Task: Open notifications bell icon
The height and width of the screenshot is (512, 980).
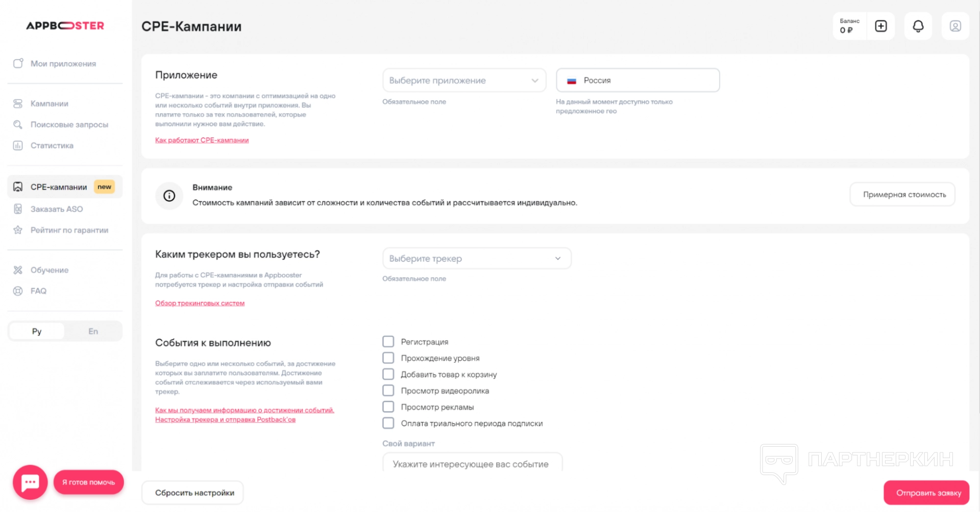Action: tap(918, 26)
